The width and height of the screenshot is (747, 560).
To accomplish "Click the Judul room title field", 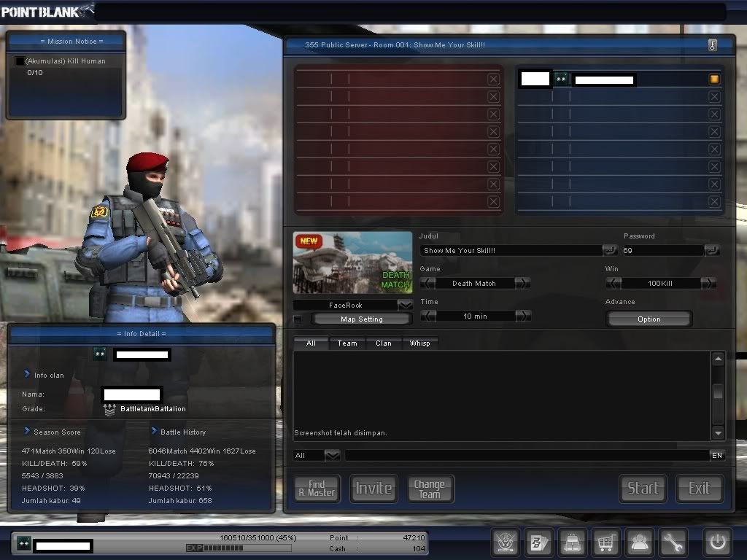I will (x=511, y=251).
